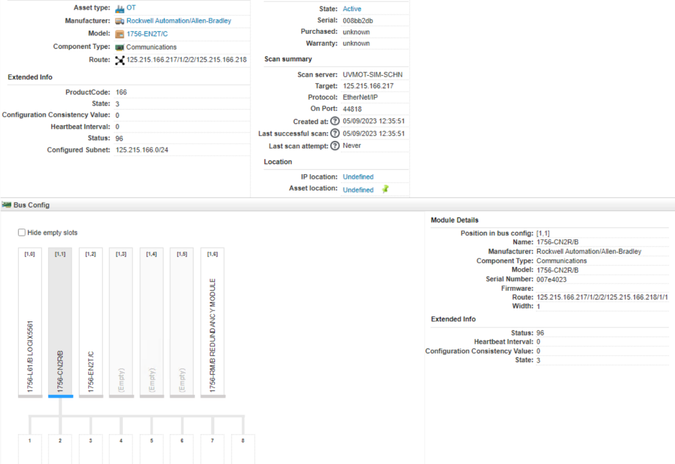
Task: Click the OT asset type icon
Action: pyautogui.click(x=120, y=8)
